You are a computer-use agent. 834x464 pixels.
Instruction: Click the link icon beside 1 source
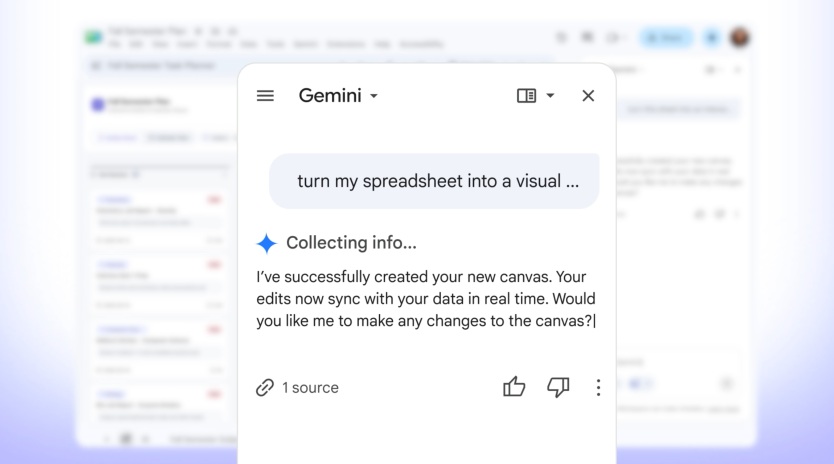[265, 388]
